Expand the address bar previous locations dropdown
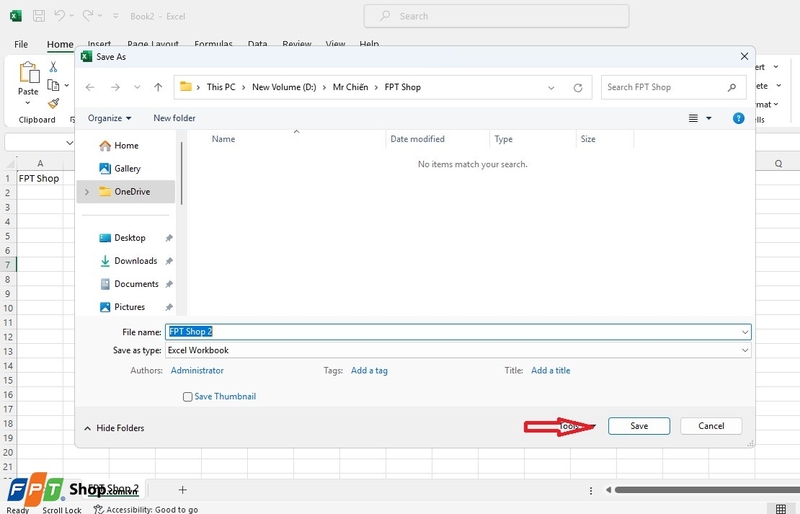The width and height of the screenshot is (800, 514). (x=551, y=88)
